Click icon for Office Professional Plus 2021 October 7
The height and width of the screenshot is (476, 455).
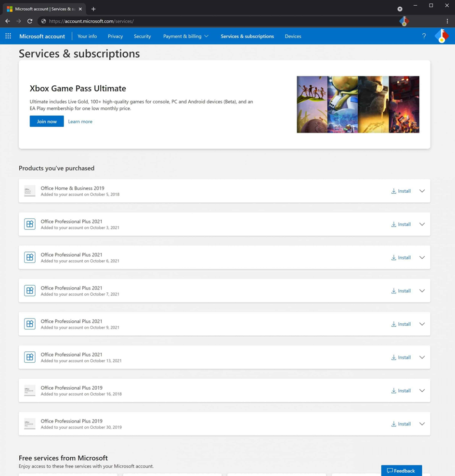pyautogui.click(x=30, y=291)
